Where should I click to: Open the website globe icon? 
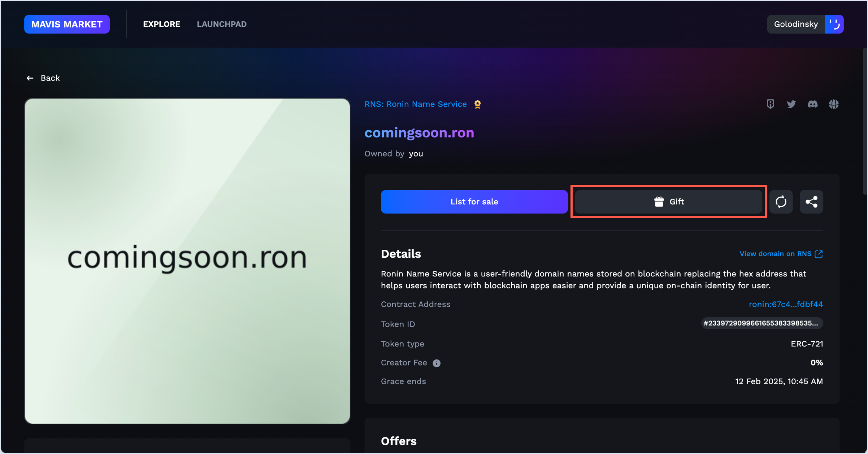pyautogui.click(x=833, y=104)
